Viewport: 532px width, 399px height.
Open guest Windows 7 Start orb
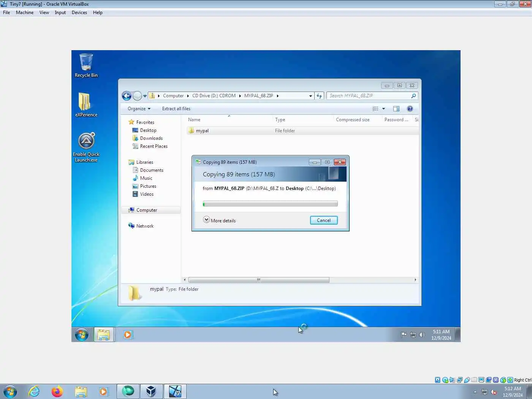coord(82,335)
